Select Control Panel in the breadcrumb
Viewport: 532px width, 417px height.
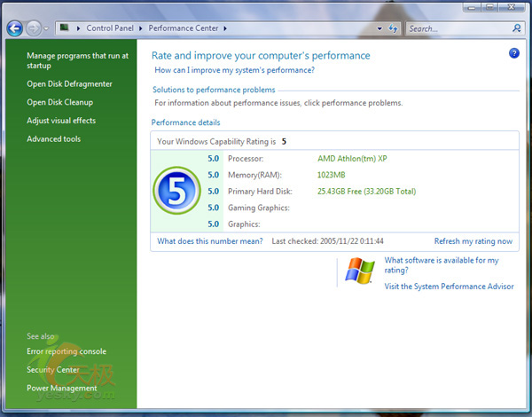(111, 28)
